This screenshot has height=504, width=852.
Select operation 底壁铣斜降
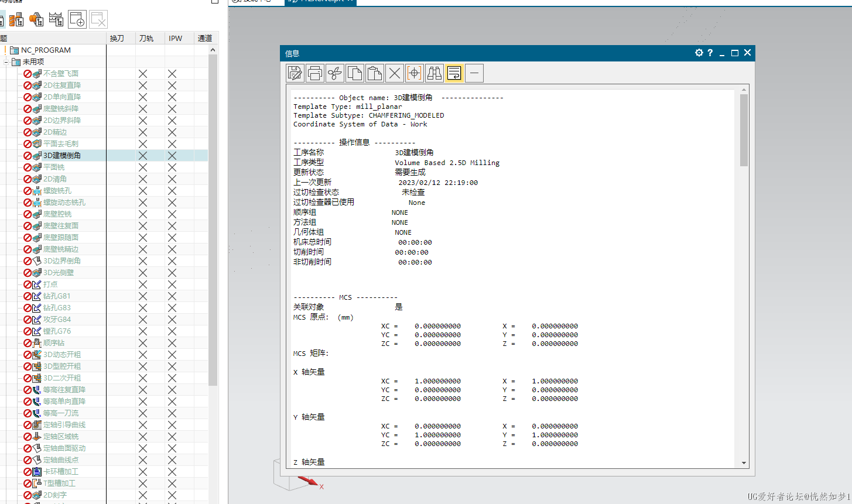[61, 109]
